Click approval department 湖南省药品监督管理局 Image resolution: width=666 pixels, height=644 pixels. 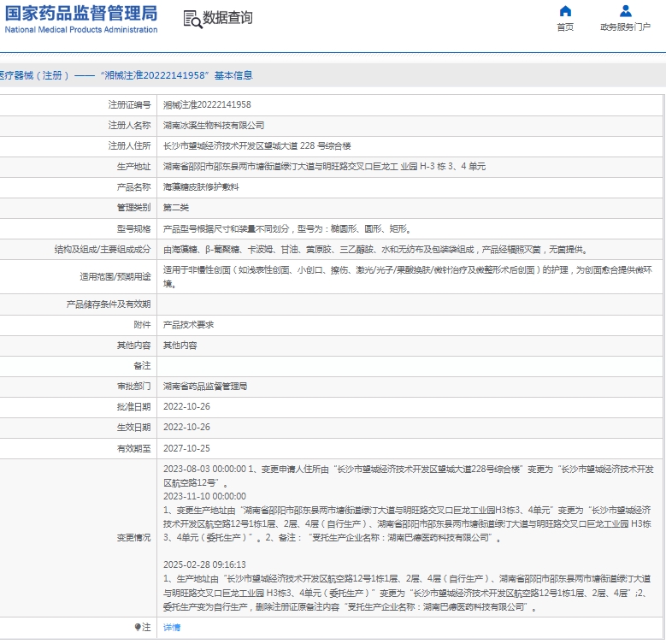[205, 387]
